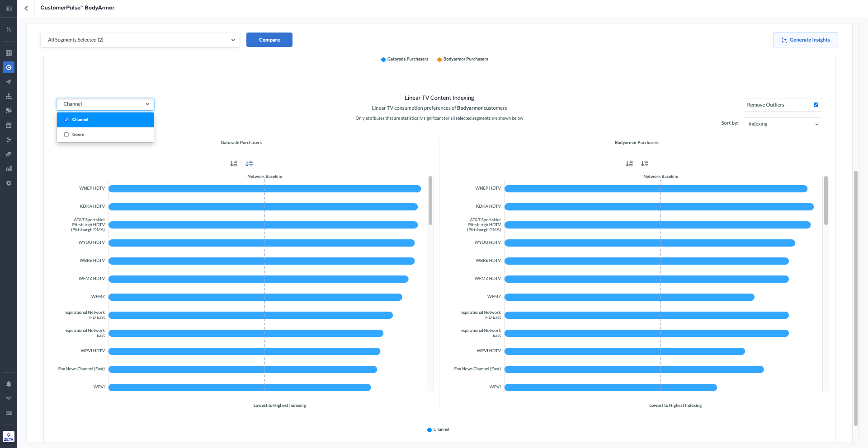This screenshot has height=448, width=868.
Task: Click the WNEP HDTV bar in Gatorade chart
Action: pos(264,189)
